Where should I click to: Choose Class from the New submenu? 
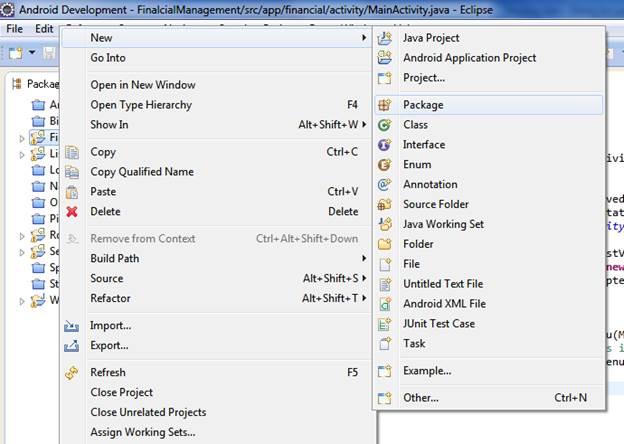[x=489, y=125]
